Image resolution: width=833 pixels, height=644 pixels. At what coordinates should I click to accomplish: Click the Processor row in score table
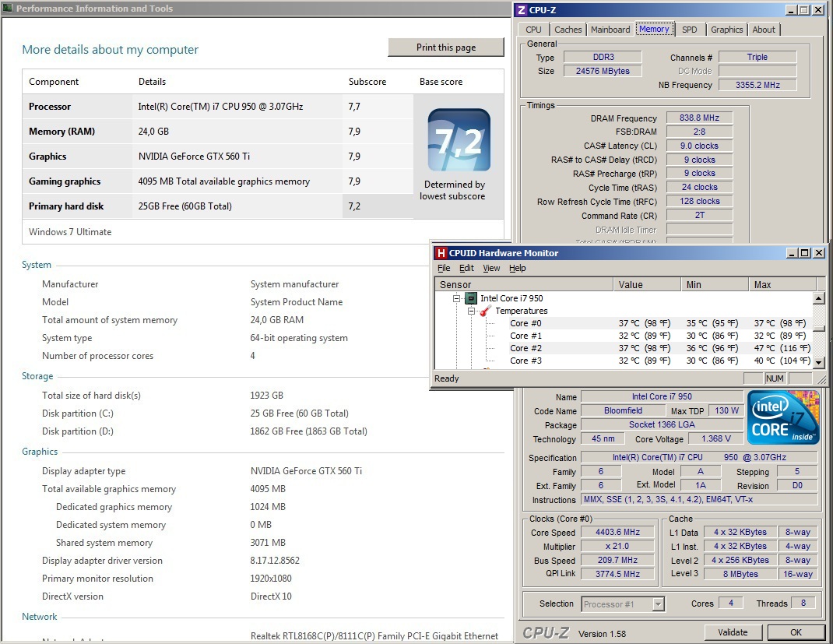[x=218, y=106]
